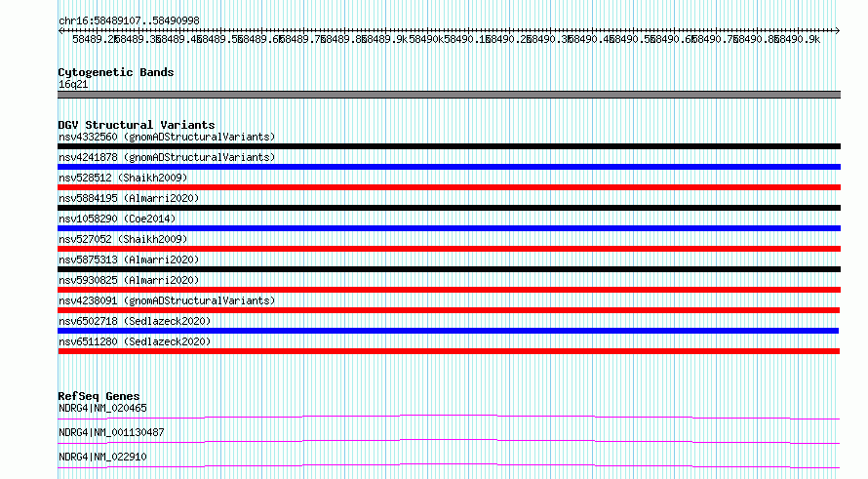Open variant nsv6502718 (Sedlazeck2020) label
The image size is (868, 479).
(135, 321)
